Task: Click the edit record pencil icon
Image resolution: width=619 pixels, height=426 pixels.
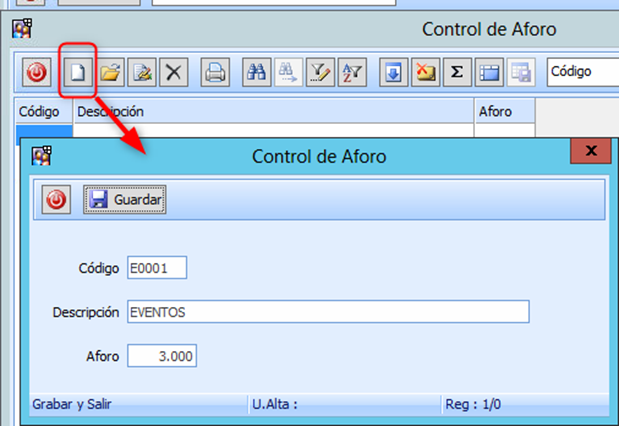Action: point(142,72)
